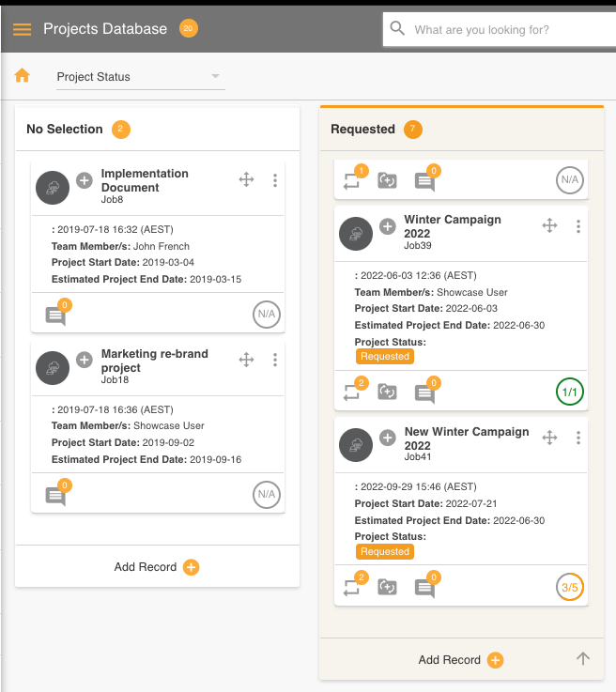Click add-folder icon on Job41 card
Image resolution: width=616 pixels, height=692 pixels.
coord(387,587)
